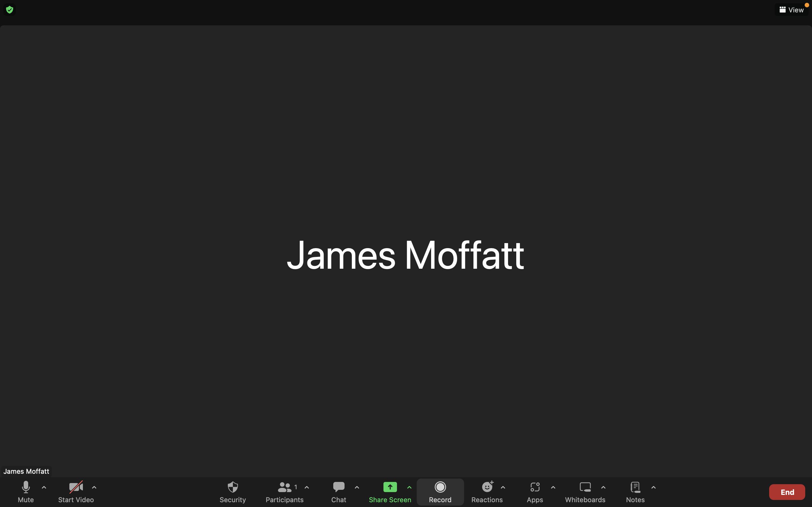Expand the Participants options arrow
This screenshot has height=507, width=812.
click(x=307, y=488)
